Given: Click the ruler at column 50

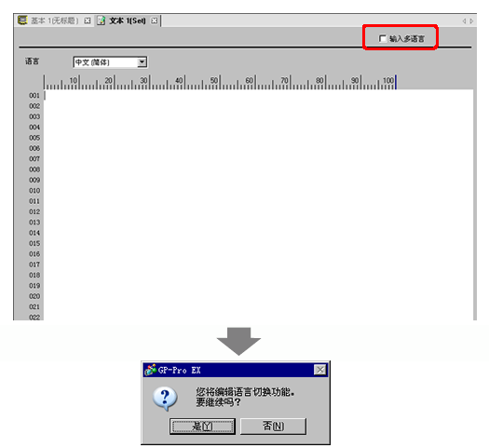Looking at the screenshot, I should tap(220, 82).
